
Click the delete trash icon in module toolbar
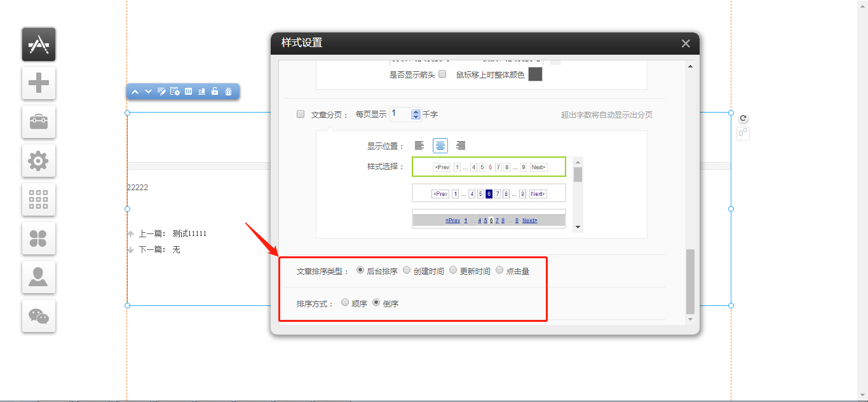tap(228, 92)
